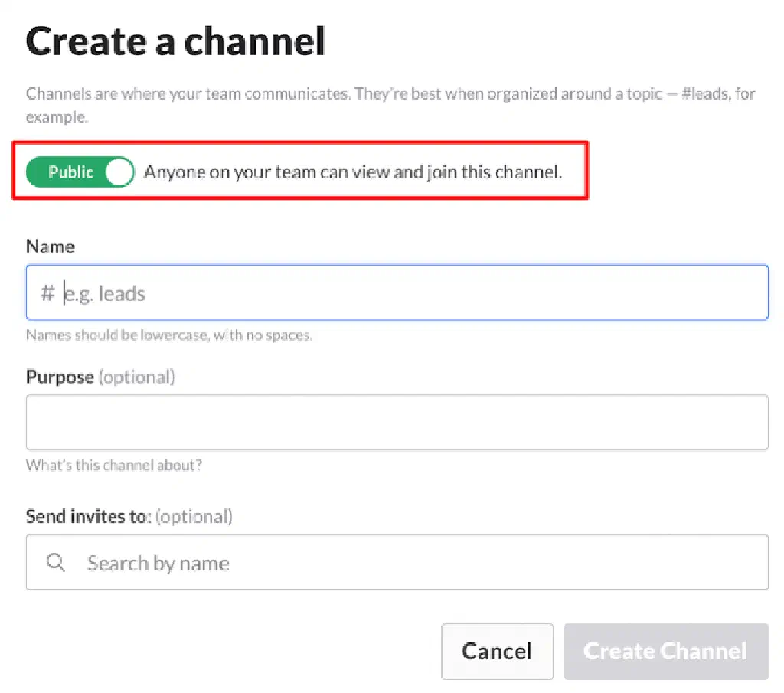Toggle the Public channel switch
Viewport: 784px width, 693px height.
click(80, 172)
